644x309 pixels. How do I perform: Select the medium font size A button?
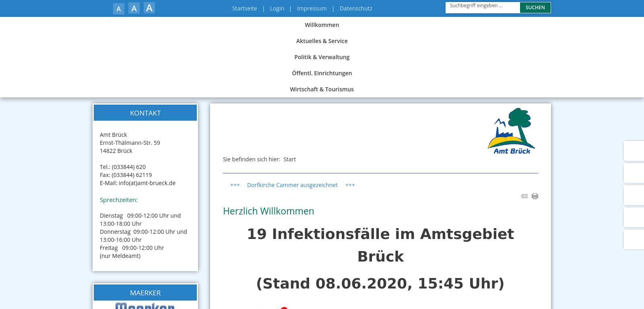pyautogui.click(x=134, y=8)
